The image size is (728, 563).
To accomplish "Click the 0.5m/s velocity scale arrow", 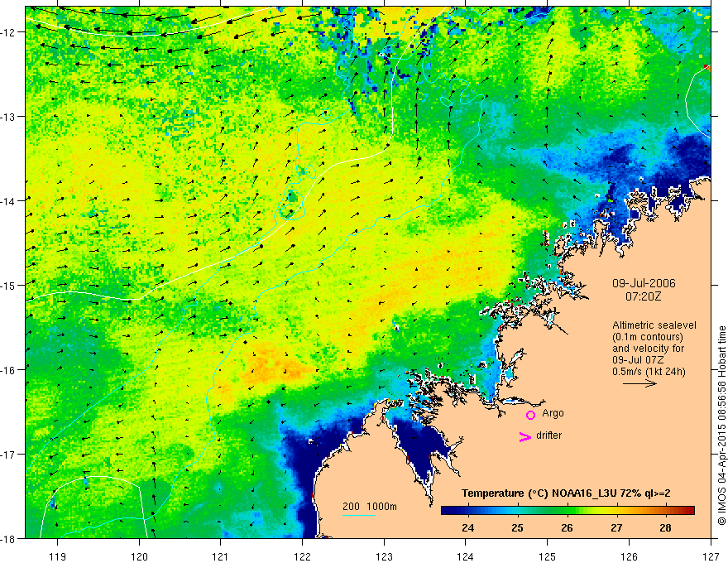I will pyautogui.click(x=639, y=383).
